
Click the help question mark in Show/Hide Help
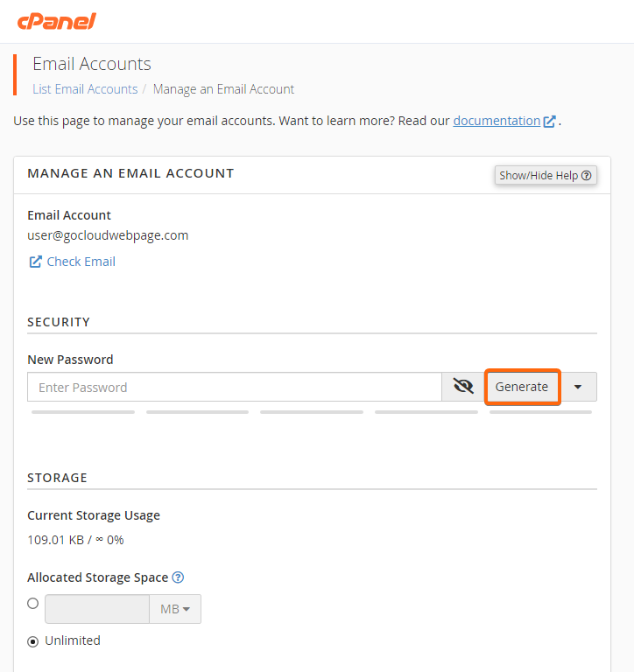tap(586, 175)
